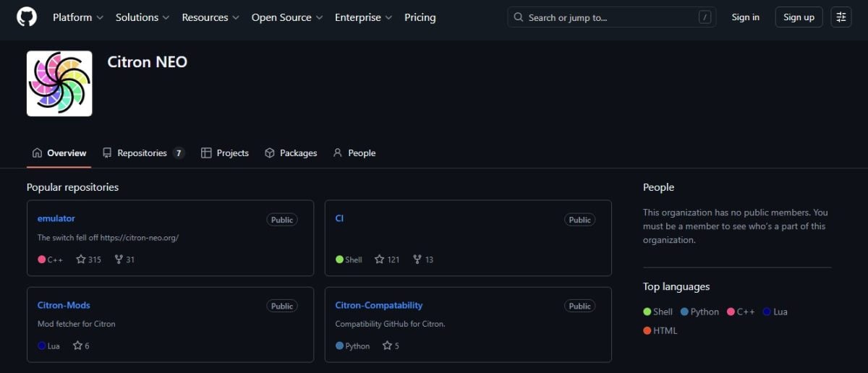Focus the Search or jump to field

click(x=611, y=17)
